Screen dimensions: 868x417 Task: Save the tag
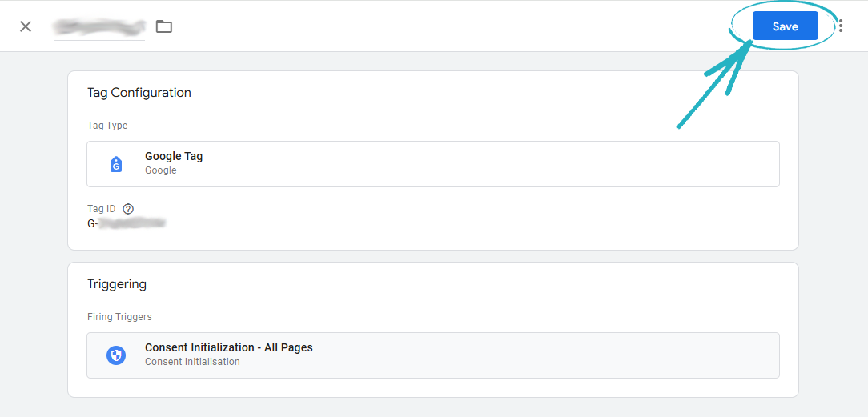click(x=785, y=26)
